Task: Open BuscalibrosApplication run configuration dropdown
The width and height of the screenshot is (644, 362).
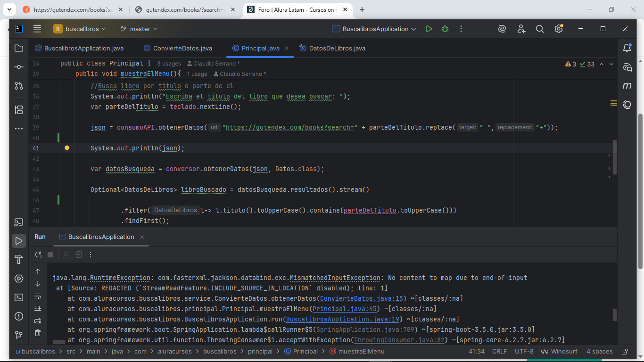Action: tap(374, 29)
